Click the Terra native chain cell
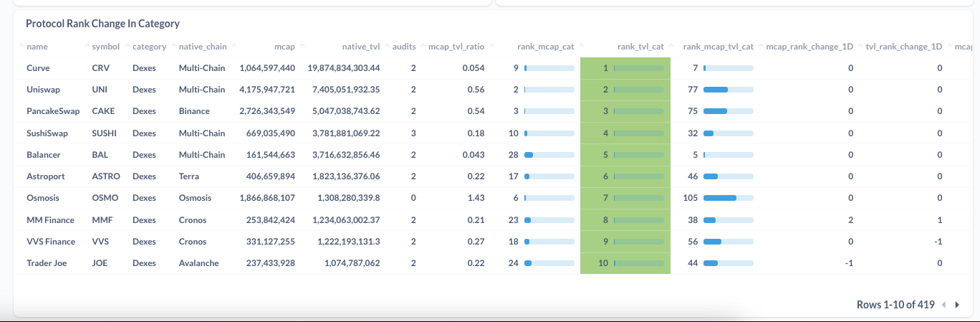980x322 pixels. [190, 176]
